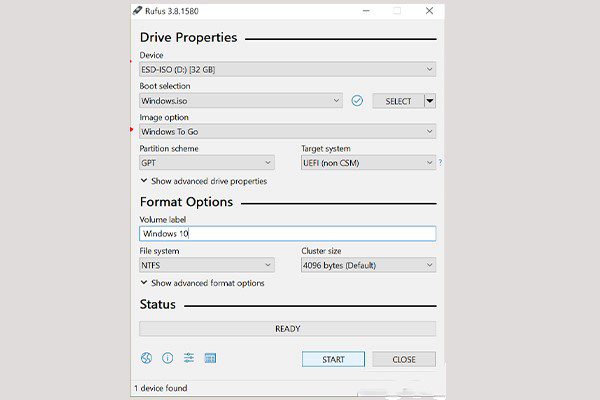Click the ISO checksum checkmark icon
The height and width of the screenshot is (400, 600).
coord(357,101)
